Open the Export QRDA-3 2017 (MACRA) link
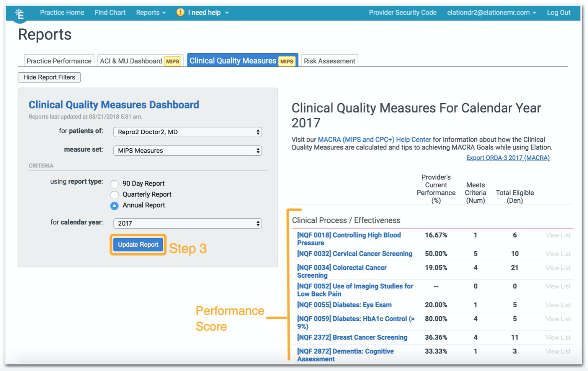This screenshot has width=588, height=371. 508,158
